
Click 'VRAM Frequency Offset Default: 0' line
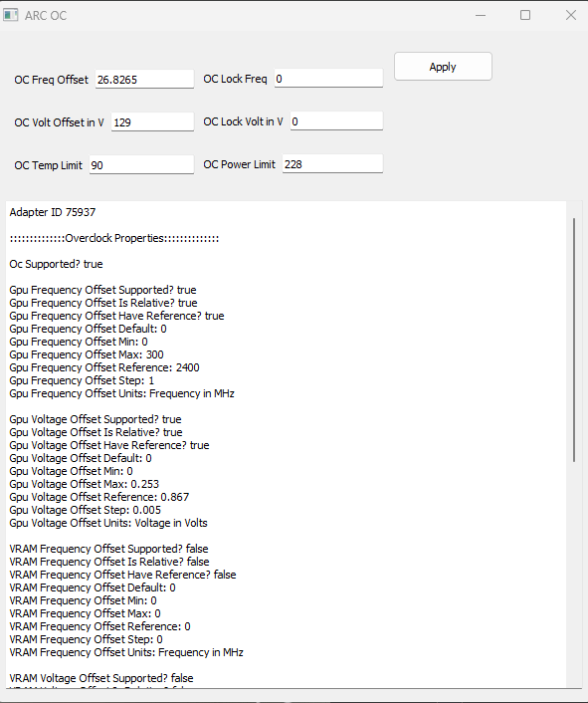[93, 588]
